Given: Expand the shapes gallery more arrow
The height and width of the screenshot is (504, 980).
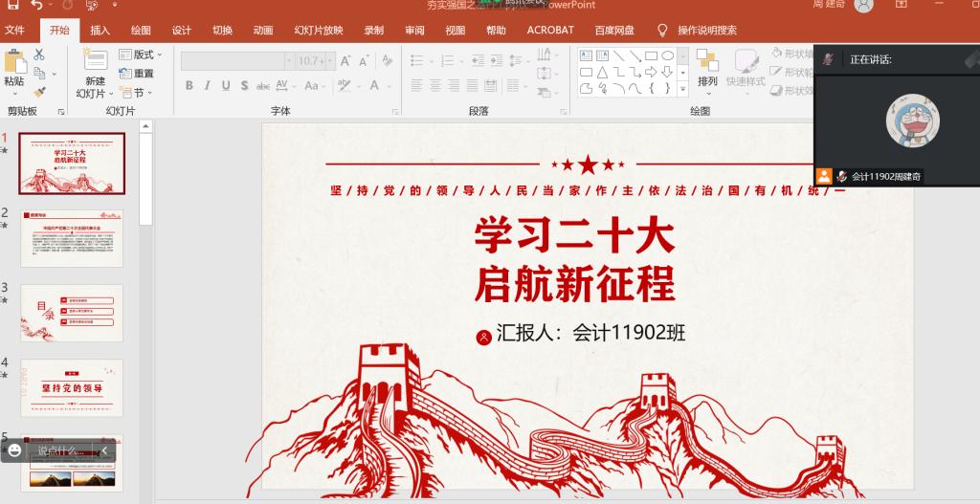Looking at the screenshot, I should pos(682,88).
